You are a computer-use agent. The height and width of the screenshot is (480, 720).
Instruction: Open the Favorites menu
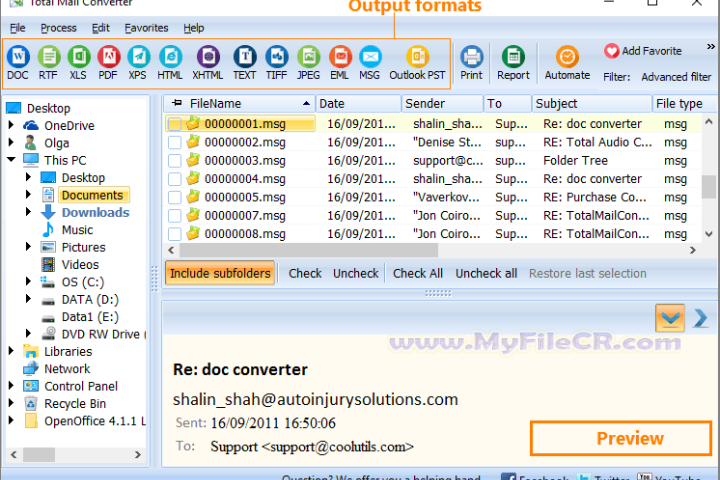[x=146, y=28]
